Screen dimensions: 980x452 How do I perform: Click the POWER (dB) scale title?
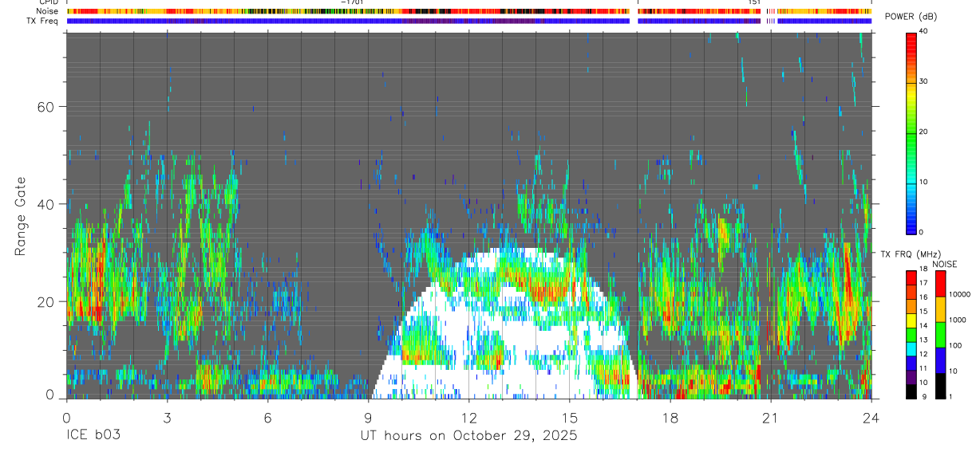coord(911,17)
